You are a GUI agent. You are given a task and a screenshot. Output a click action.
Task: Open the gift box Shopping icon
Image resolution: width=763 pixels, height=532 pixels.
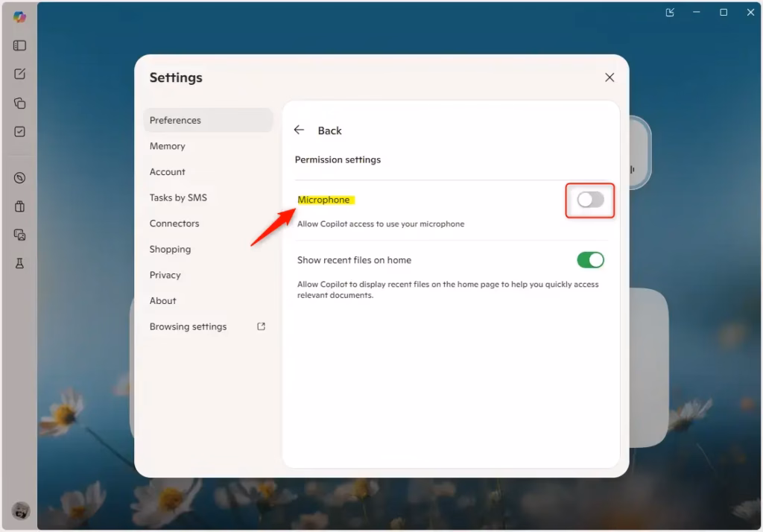(x=20, y=206)
